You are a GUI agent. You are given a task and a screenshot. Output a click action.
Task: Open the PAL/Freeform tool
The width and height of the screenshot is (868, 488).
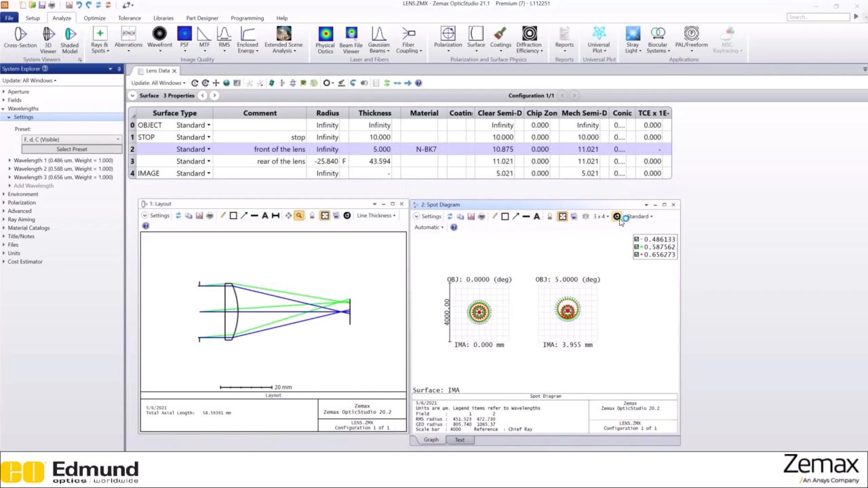[691, 38]
